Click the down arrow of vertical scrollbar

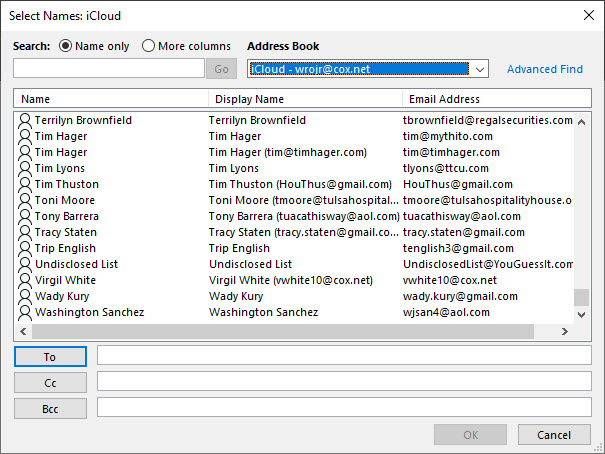click(581, 315)
